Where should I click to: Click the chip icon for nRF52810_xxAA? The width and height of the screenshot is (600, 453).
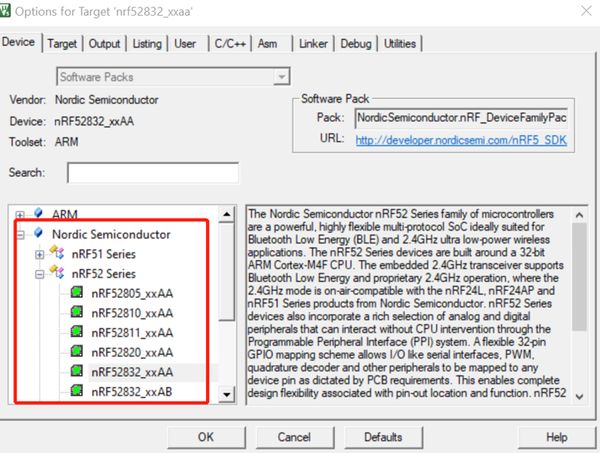pos(77,312)
